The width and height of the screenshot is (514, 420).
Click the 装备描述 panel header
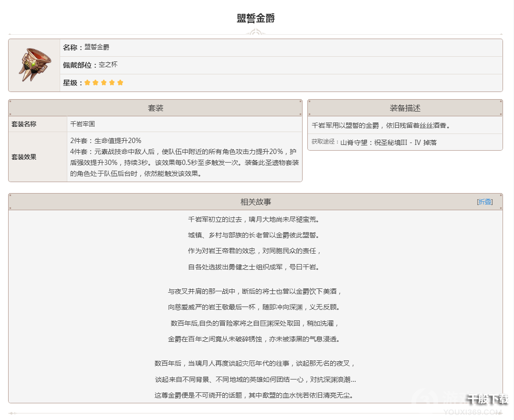pos(405,108)
